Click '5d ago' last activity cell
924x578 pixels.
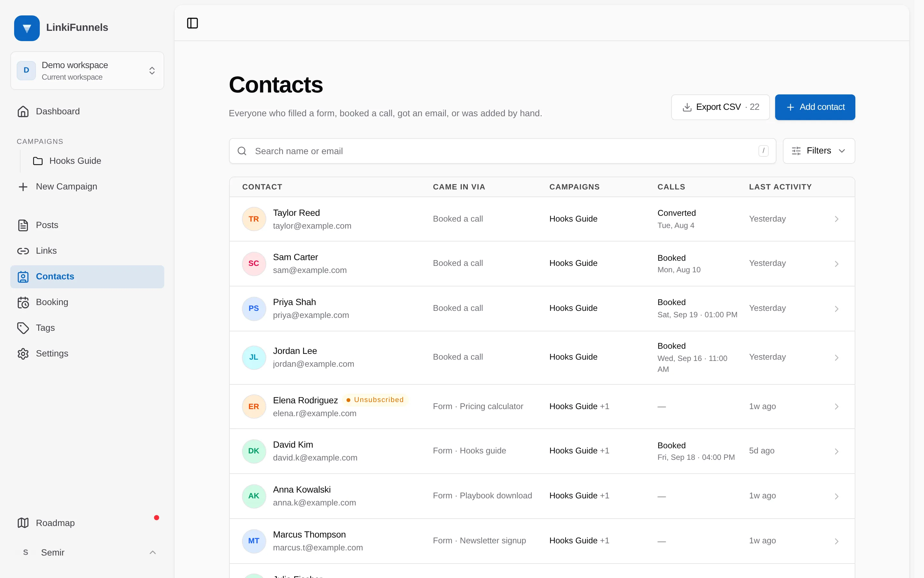(761, 451)
